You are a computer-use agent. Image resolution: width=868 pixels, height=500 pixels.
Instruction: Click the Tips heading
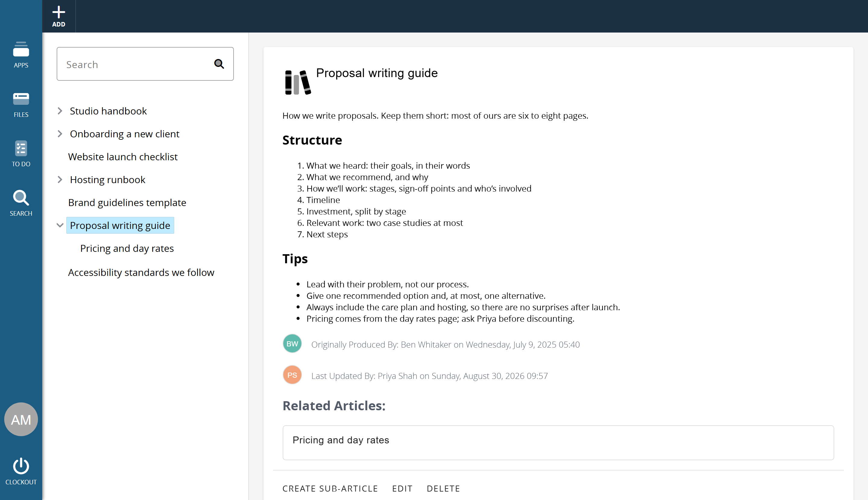295,259
